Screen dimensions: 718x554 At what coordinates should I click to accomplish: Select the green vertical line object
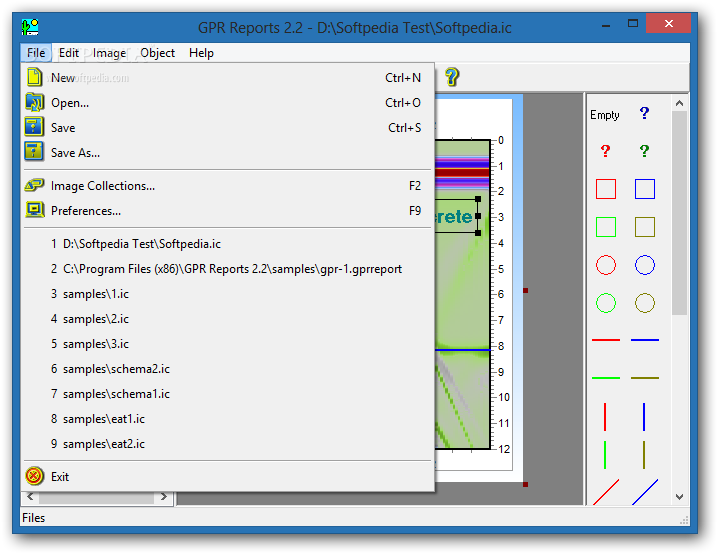coord(605,455)
